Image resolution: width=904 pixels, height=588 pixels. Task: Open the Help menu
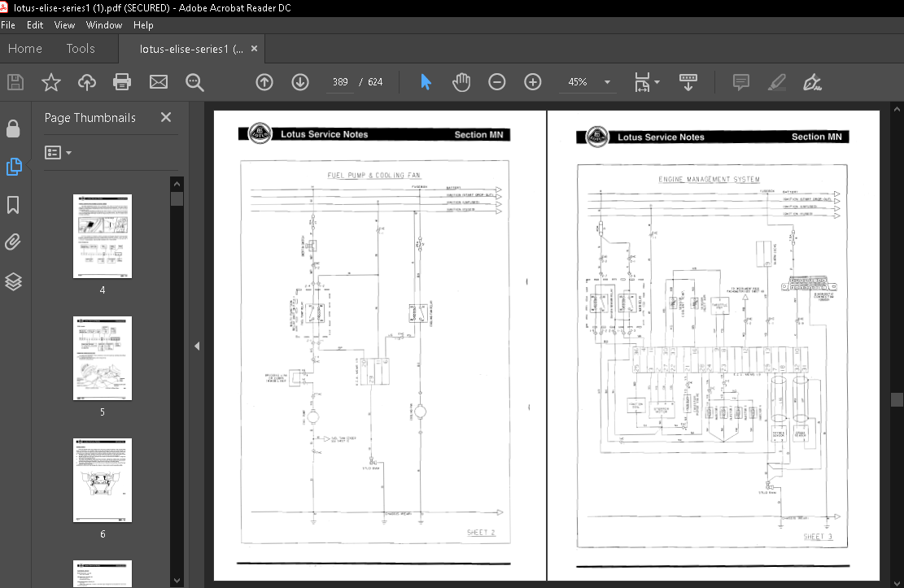(x=143, y=24)
